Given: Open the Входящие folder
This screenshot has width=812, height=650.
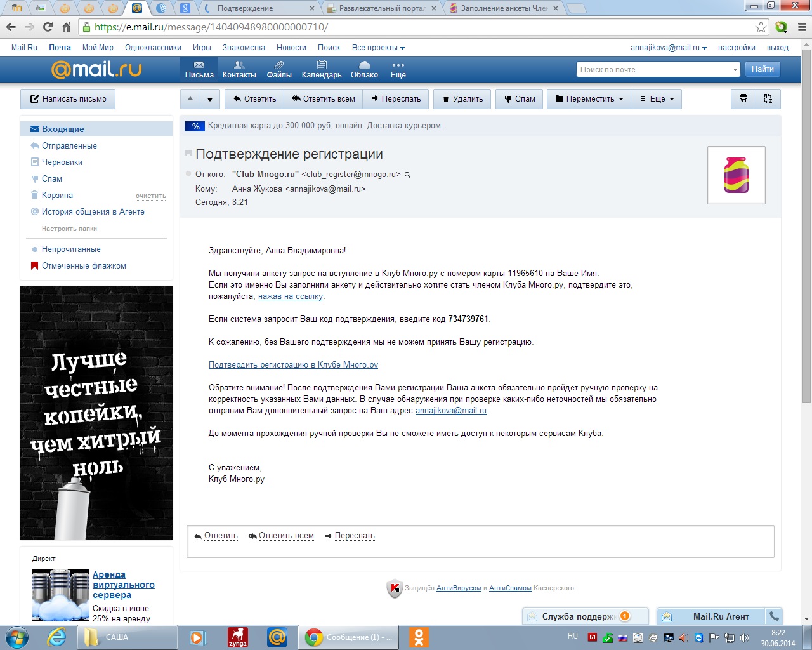Looking at the screenshot, I should pyautogui.click(x=96, y=129).
